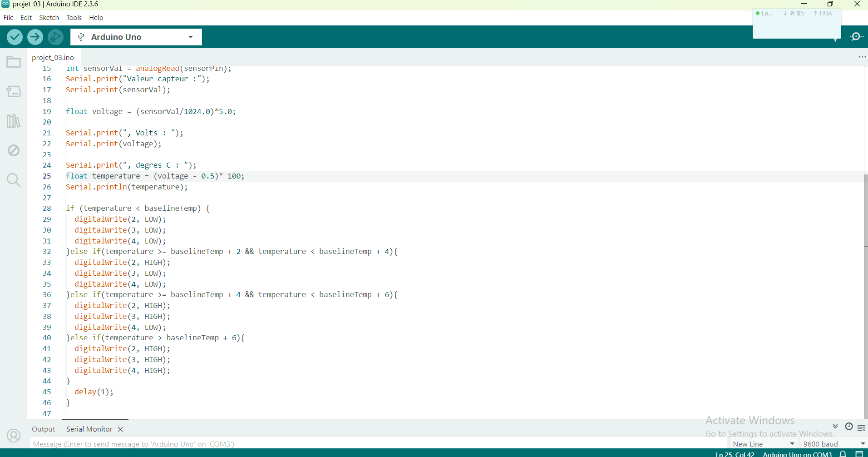Open the account profile icon
This screenshot has width=868, height=457.
(14, 435)
